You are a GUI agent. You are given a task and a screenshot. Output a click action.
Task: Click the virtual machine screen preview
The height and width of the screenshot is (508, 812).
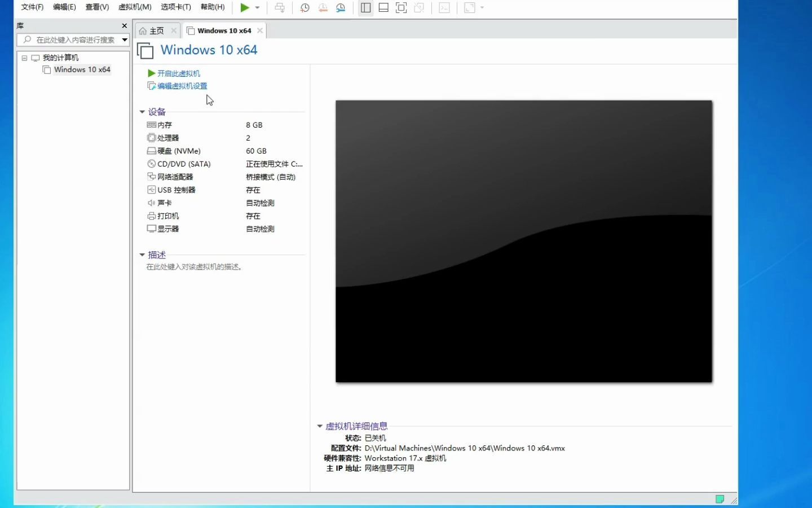524,242
